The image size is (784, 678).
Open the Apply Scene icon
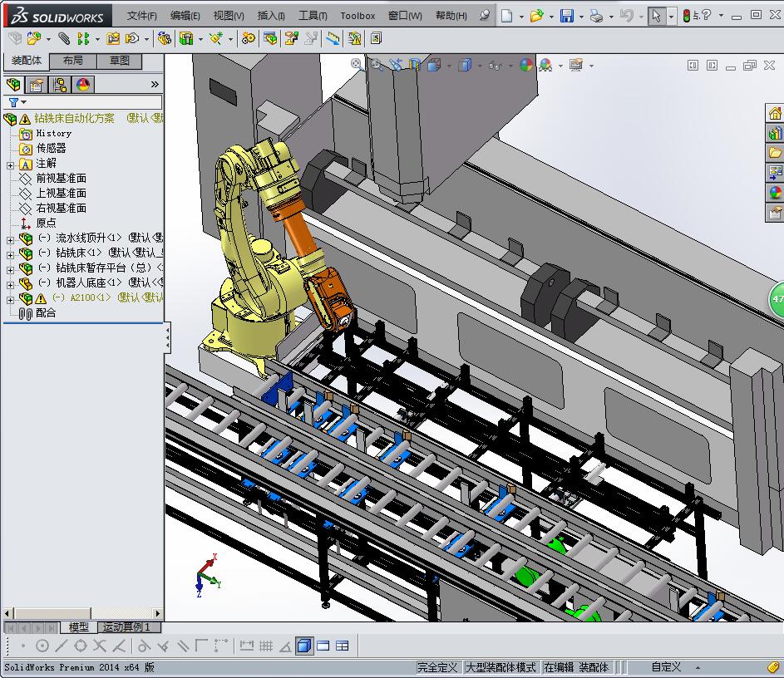[x=545, y=65]
